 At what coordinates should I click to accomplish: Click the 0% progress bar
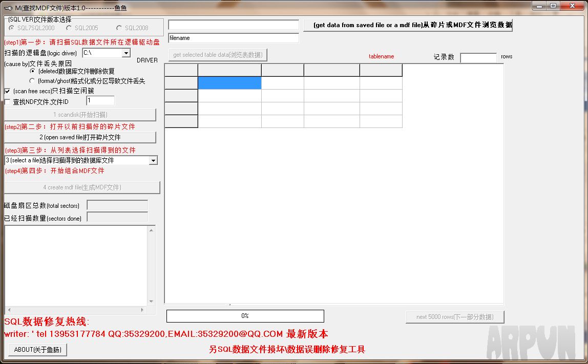245,316
